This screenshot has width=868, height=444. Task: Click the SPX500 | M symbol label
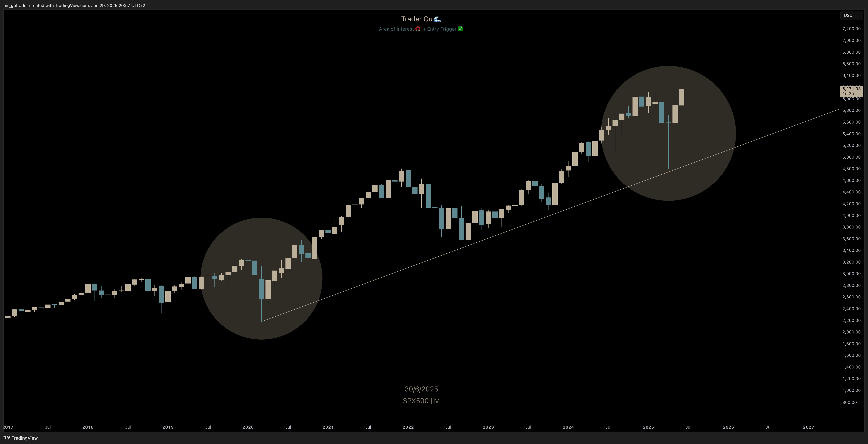(x=421, y=401)
